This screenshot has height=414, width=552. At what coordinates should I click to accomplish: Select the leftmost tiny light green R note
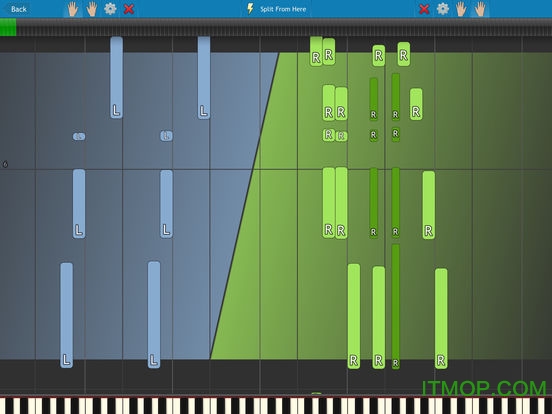328,135
